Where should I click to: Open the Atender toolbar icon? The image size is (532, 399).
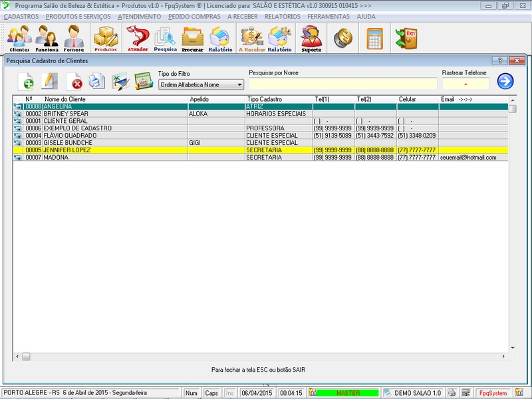coord(138,38)
